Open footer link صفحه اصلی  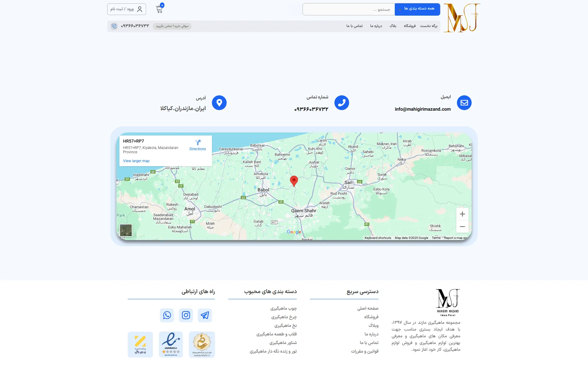pyautogui.click(x=368, y=308)
